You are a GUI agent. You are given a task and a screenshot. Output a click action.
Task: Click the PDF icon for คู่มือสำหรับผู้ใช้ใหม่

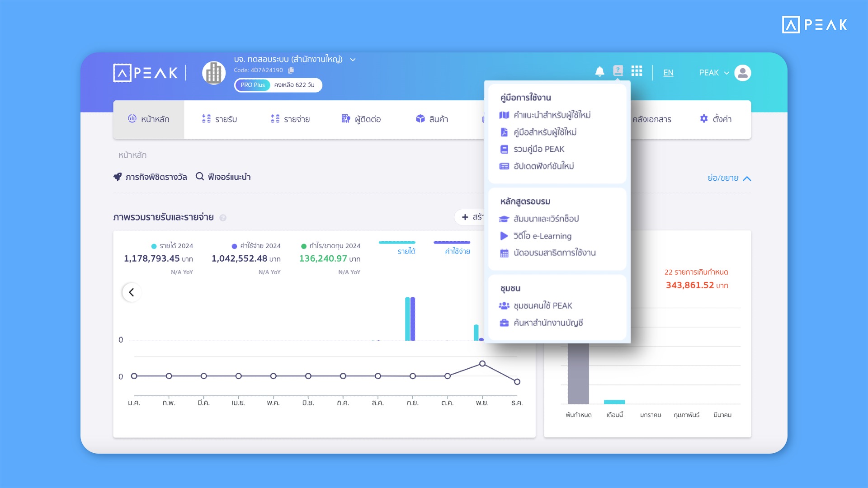point(504,132)
